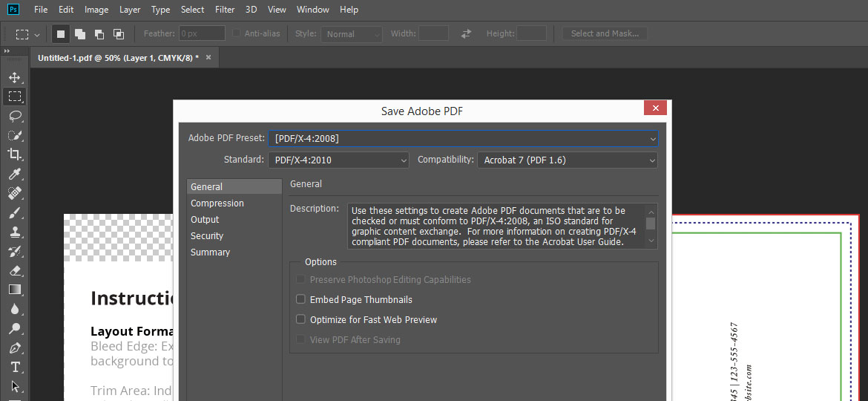Toggle Optimize for Fast Web Preview checkbox

[300, 319]
